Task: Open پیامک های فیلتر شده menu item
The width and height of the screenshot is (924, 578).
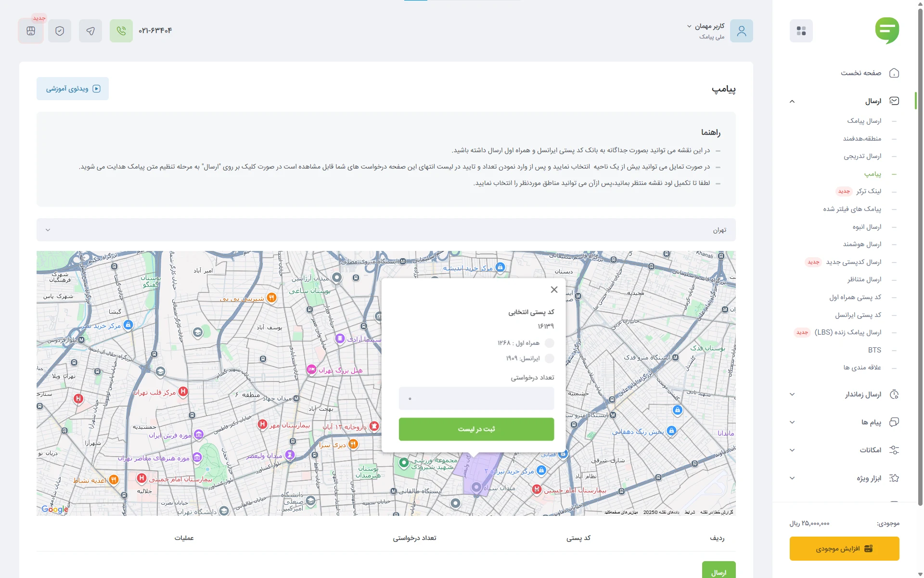Action: point(852,209)
